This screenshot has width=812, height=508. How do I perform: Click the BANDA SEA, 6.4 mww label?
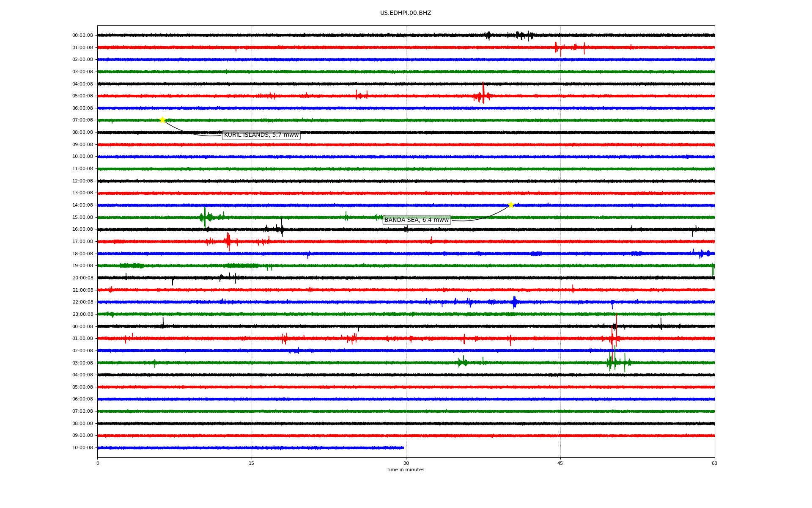[x=416, y=220]
